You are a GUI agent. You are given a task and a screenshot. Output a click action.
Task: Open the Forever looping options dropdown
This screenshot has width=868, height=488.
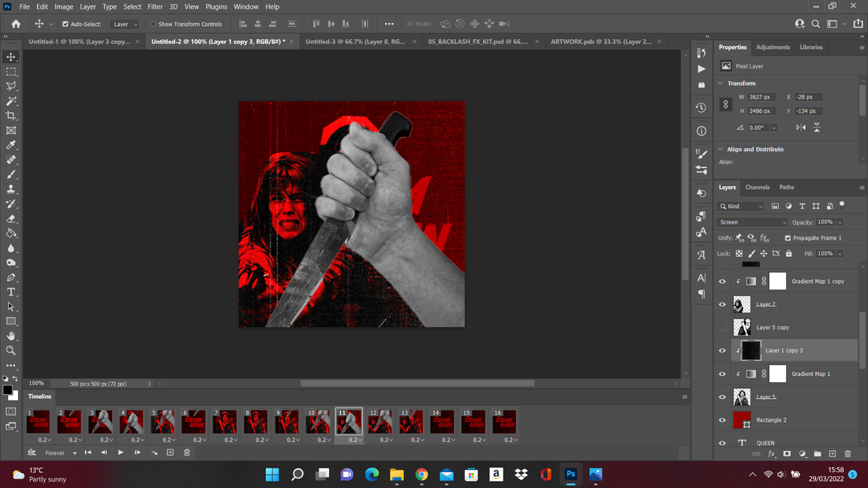pyautogui.click(x=61, y=453)
